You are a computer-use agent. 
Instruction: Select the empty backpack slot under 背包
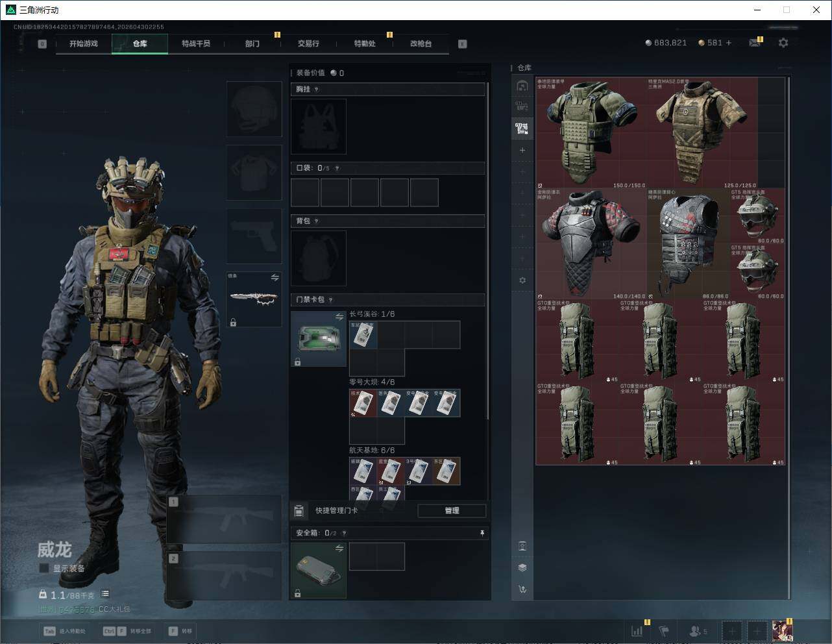pyautogui.click(x=319, y=258)
